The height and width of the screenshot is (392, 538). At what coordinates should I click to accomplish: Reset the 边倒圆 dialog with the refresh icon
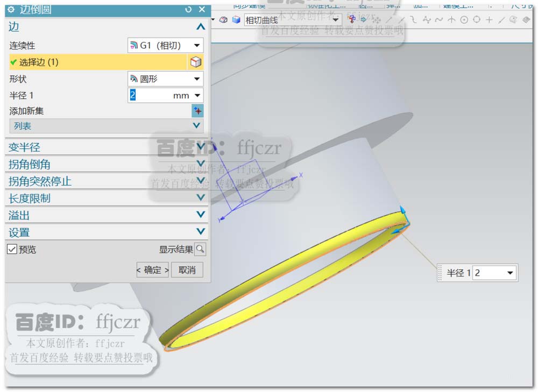click(x=188, y=10)
